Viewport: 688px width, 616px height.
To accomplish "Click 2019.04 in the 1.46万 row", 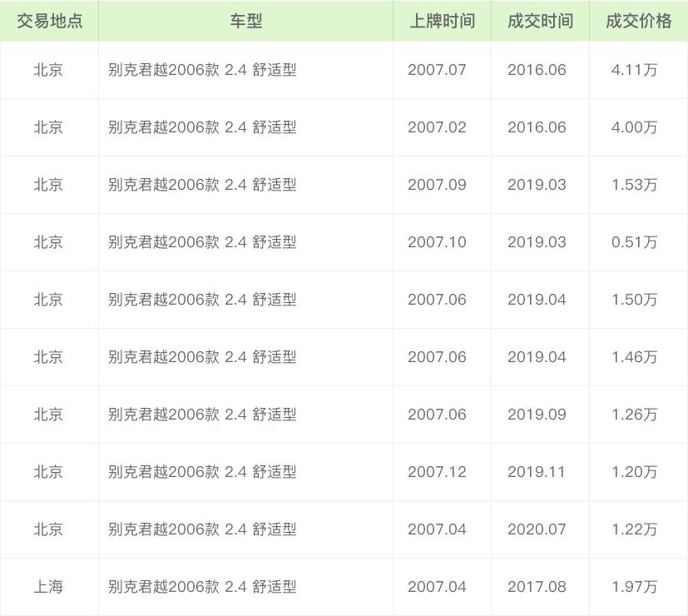I will point(537,357).
